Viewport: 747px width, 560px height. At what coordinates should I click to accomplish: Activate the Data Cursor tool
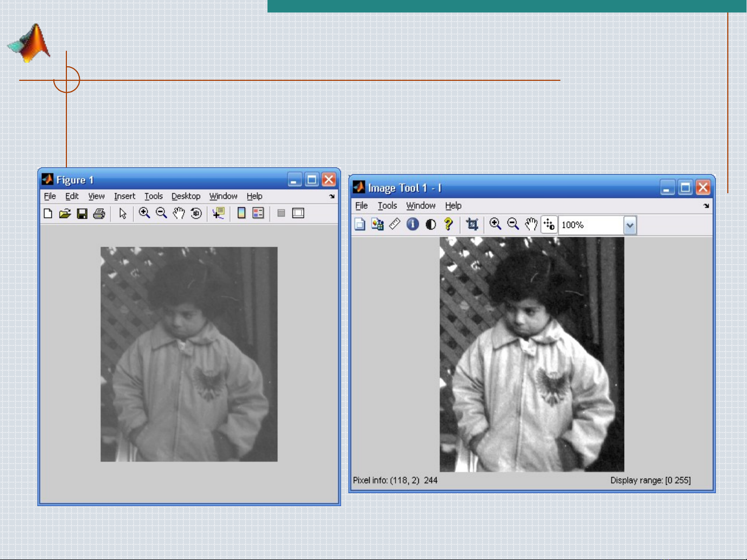pos(219,213)
